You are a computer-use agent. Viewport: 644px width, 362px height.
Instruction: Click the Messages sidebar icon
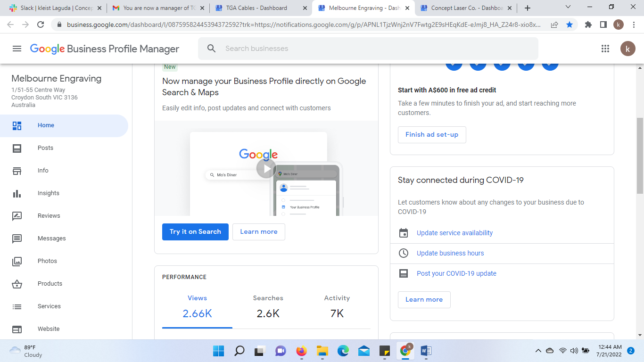(x=17, y=239)
